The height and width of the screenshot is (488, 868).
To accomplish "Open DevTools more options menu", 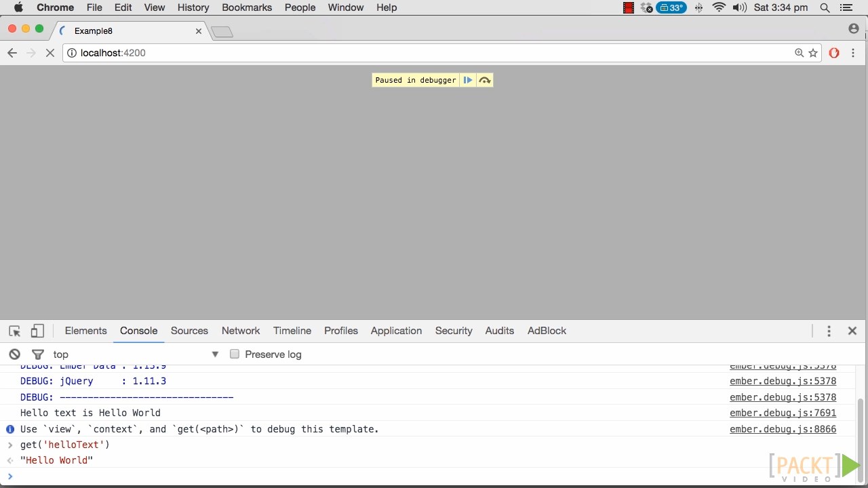I will click(829, 331).
